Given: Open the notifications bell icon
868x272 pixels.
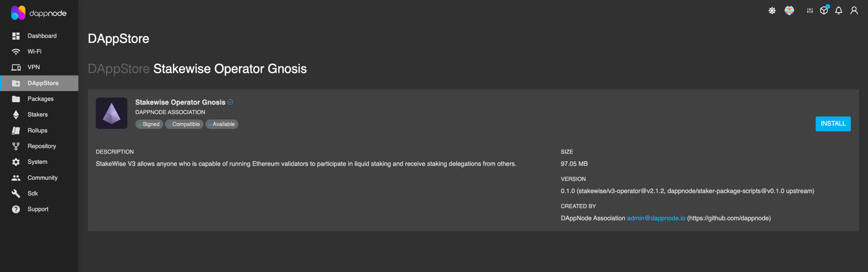Looking at the screenshot, I should click(x=839, y=11).
